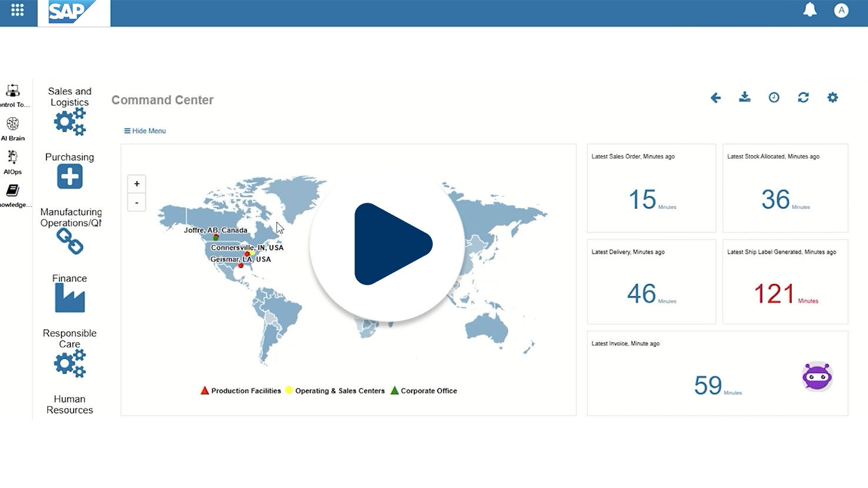The width and height of the screenshot is (868, 488).
Task: Open Latest Invoice tile showing 59
Action: tap(717, 373)
